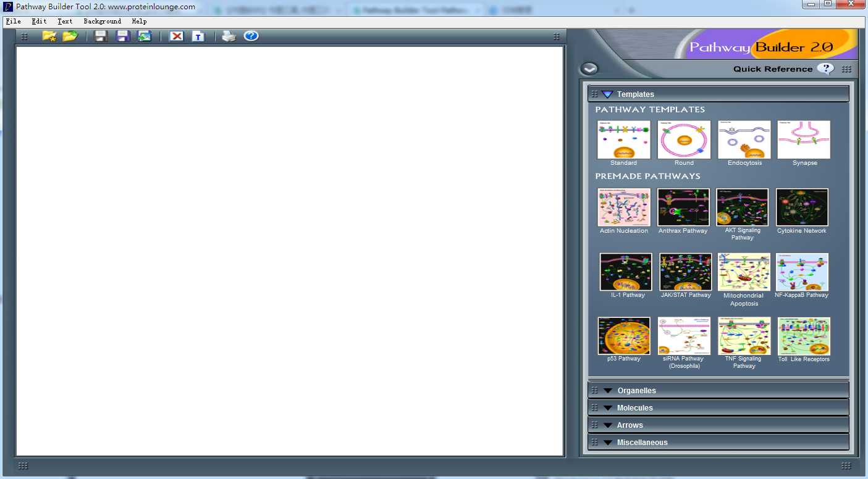Collapse the Templates section

(607, 94)
